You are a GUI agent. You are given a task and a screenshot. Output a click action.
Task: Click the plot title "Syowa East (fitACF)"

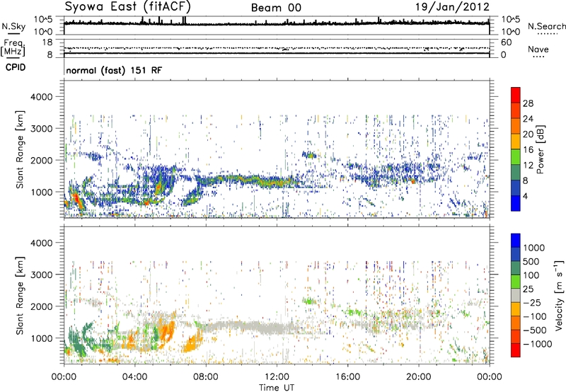click(127, 6)
